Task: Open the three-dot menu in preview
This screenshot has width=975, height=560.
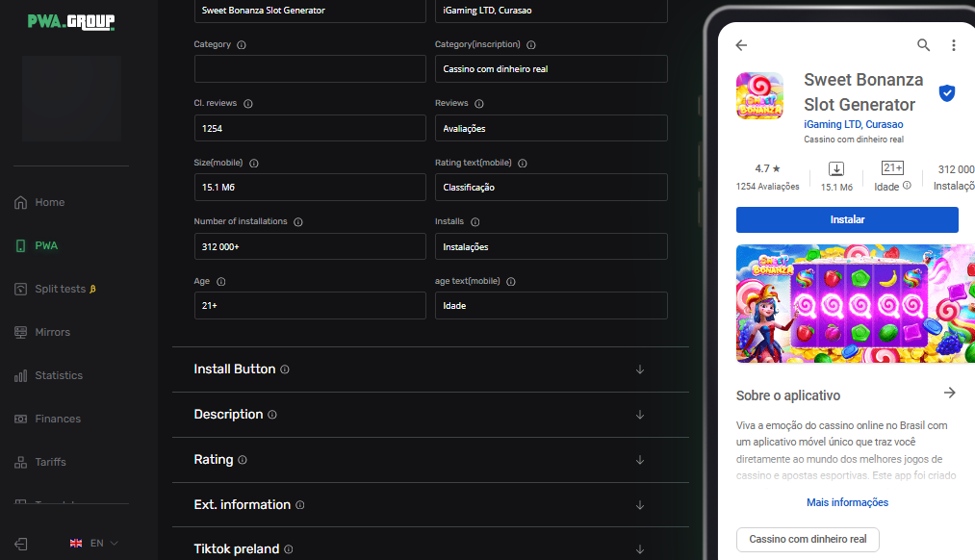Action: click(x=953, y=45)
